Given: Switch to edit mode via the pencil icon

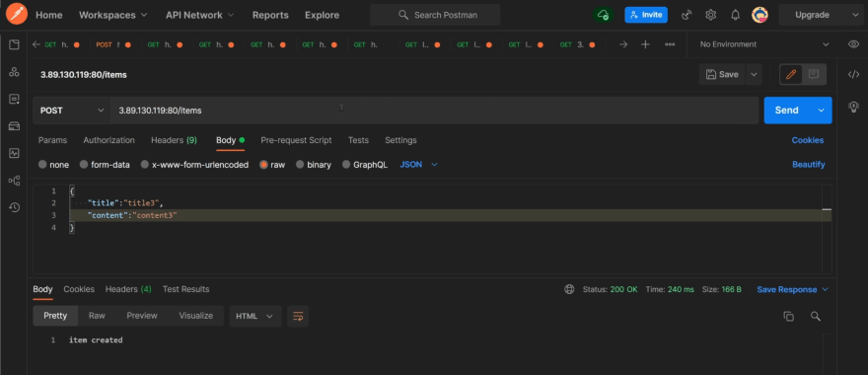Looking at the screenshot, I should [791, 74].
